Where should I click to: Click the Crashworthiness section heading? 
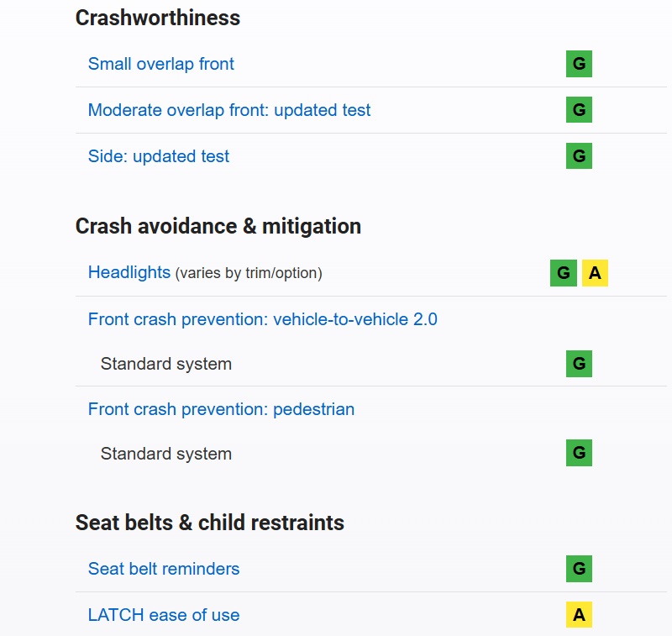tap(158, 18)
